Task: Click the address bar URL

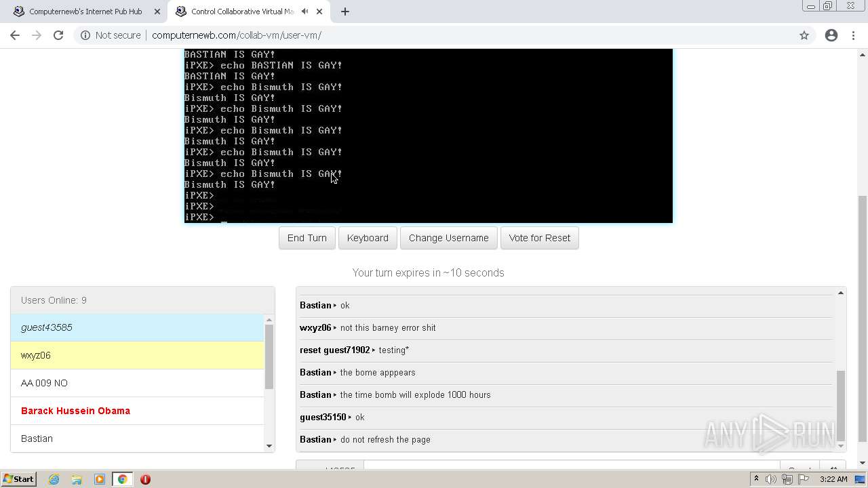Action: (x=237, y=35)
